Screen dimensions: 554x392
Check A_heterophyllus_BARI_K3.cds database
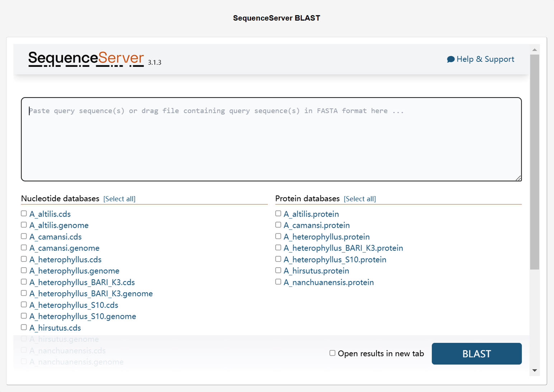[24, 282]
